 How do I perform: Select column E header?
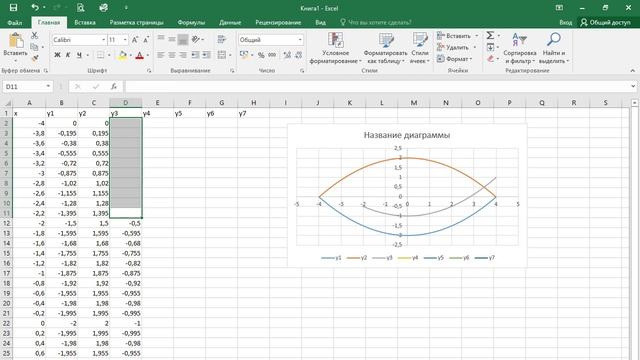coord(158,103)
